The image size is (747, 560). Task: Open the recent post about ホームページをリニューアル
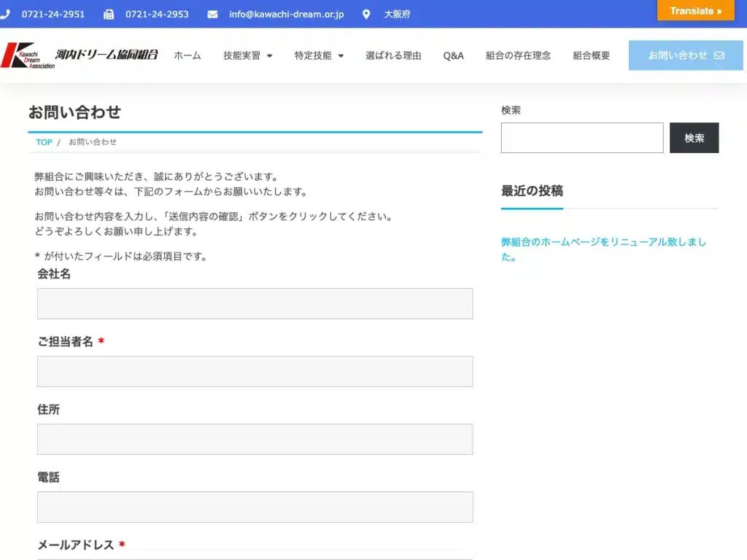pyautogui.click(x=603, y=249)
